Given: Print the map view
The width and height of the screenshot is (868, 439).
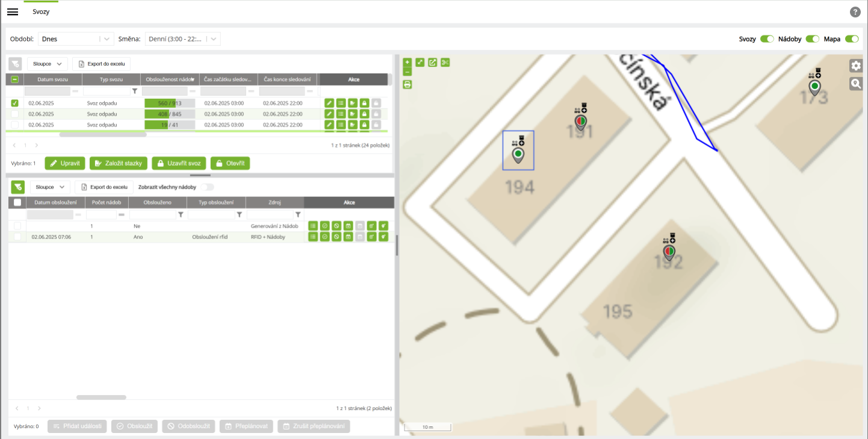Looking at the screenshot, I should [408, 84].
